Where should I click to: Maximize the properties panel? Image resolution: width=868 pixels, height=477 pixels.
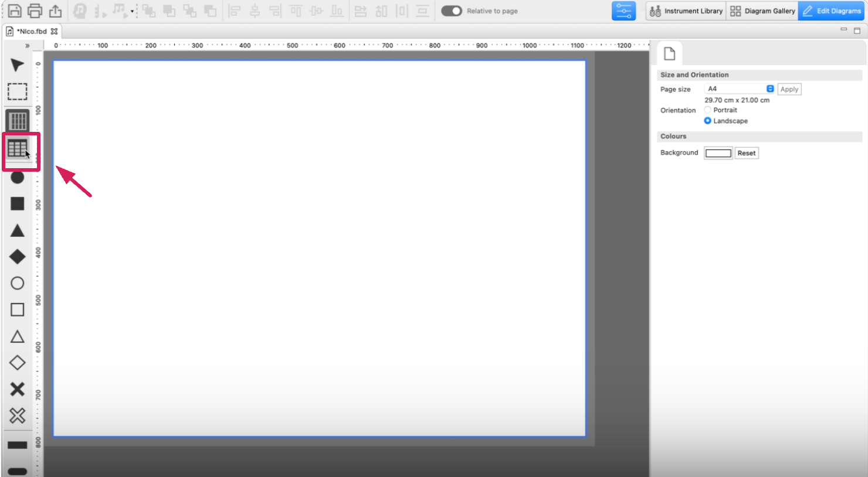pyautogui.click(x=857, y=30)
